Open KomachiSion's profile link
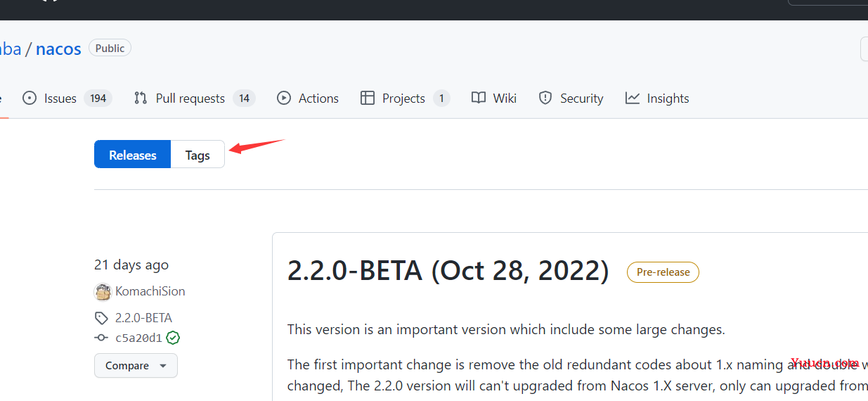Screen dimensions: 868x401 coord(150,291)
